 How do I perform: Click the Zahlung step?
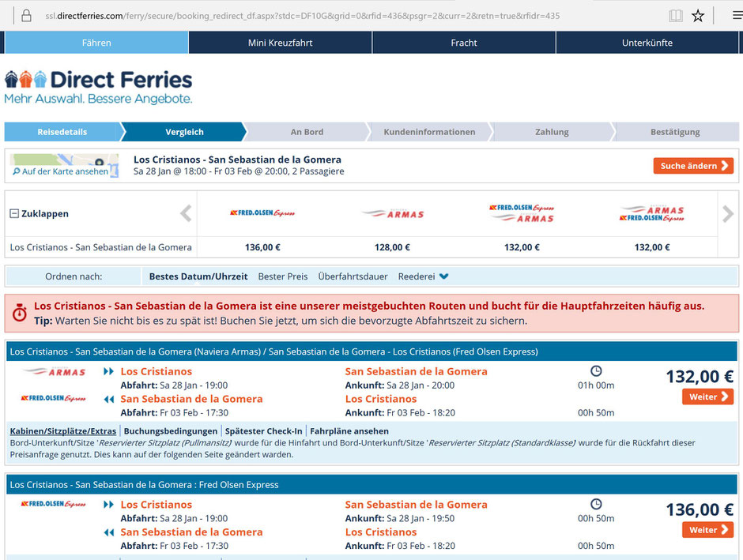click(x=552, y=132)
